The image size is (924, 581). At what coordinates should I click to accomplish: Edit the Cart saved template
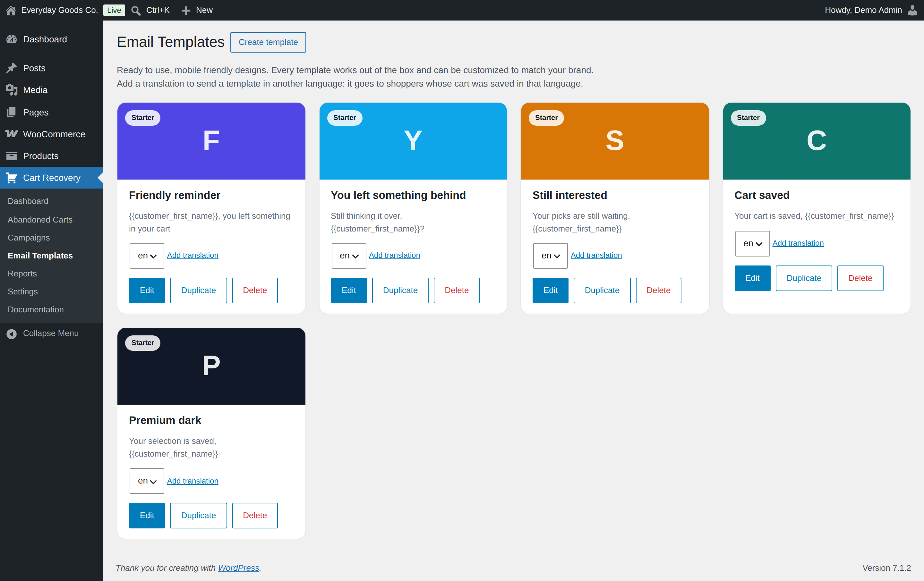(x=752, y=278)
